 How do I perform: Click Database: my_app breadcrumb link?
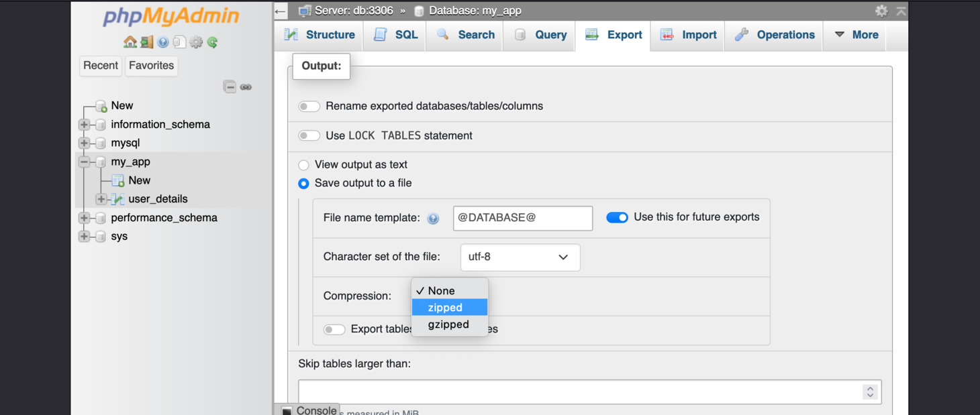(475, 11)
